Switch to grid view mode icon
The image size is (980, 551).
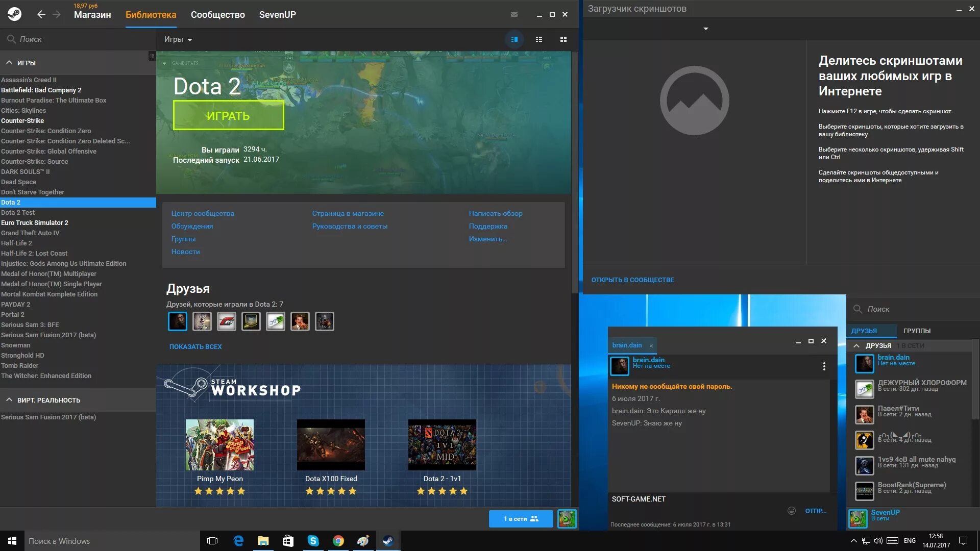coord(563,39)
